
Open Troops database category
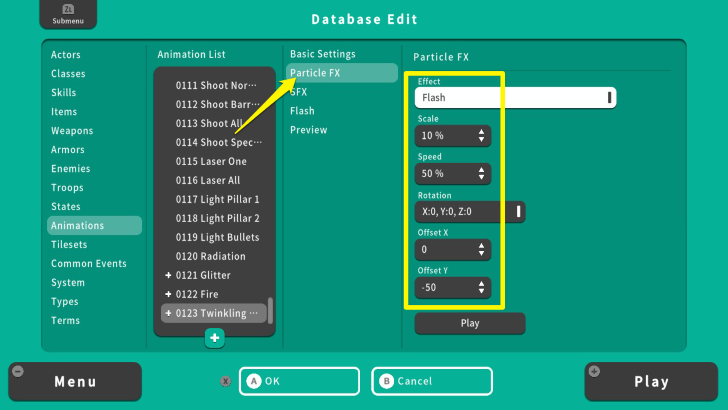(94, 188)
